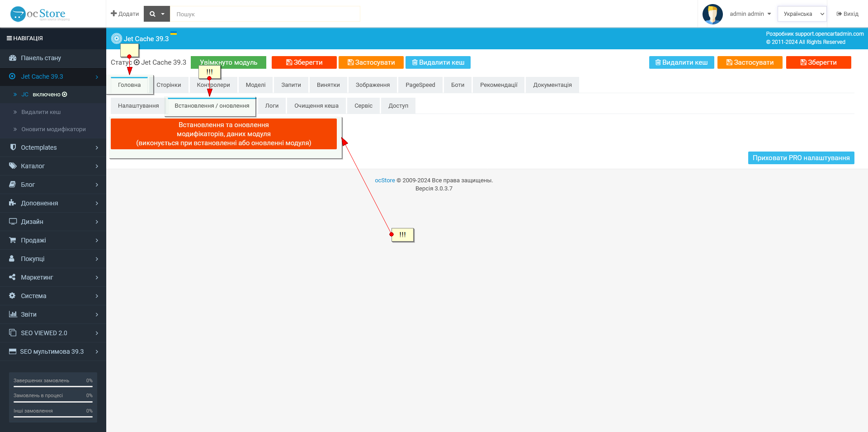
Task: Click the Завершених замовлень progress bar
Action: click(53, 387)
